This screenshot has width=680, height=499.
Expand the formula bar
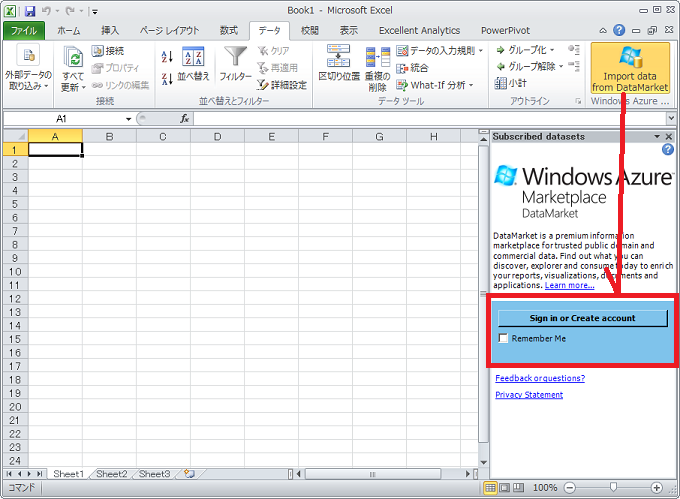[x=671, y=118]
